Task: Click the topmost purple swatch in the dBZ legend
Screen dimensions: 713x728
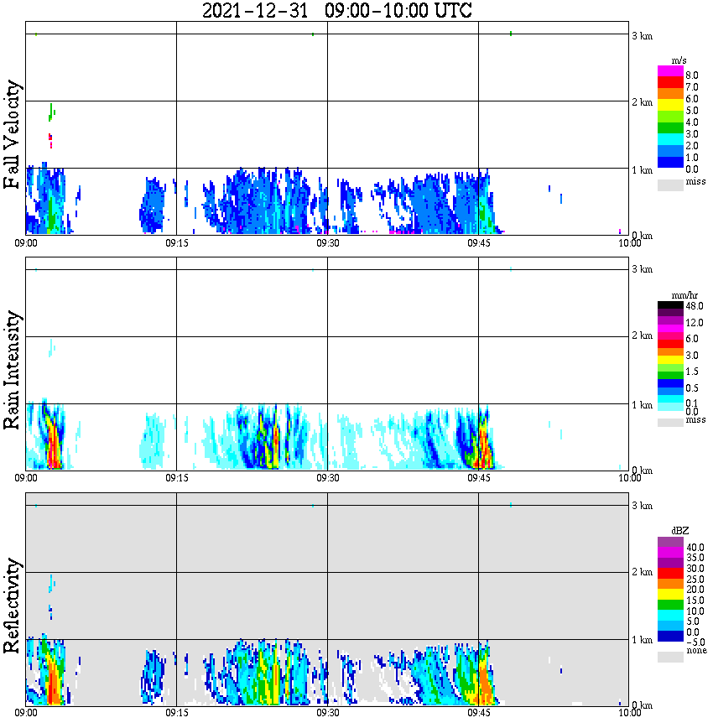Action: click(670, 542)
